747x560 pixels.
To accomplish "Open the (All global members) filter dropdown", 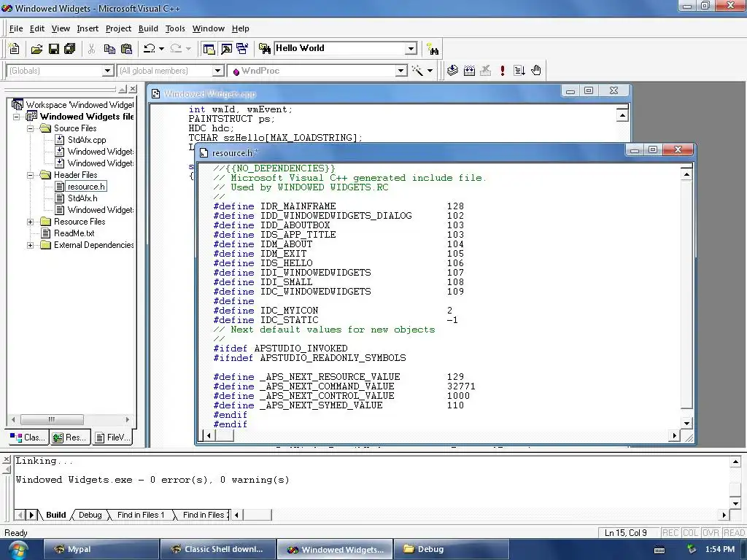I will [217, 71].
